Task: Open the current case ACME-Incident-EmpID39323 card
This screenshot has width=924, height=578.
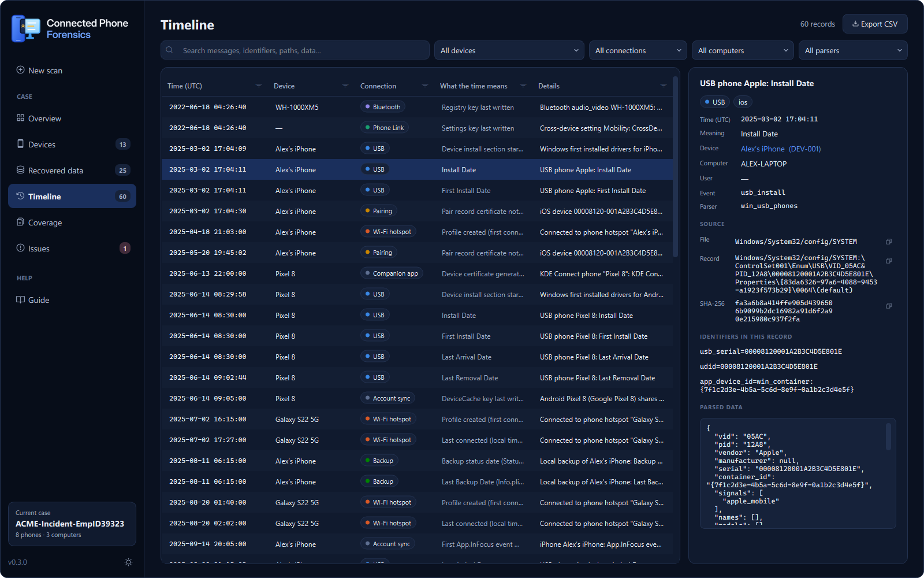Action: pos(72,524)
